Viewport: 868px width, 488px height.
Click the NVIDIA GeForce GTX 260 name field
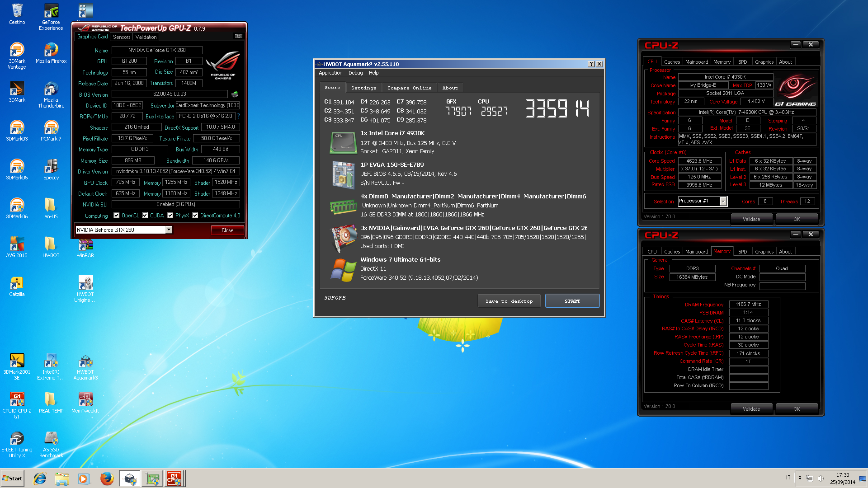157,50
